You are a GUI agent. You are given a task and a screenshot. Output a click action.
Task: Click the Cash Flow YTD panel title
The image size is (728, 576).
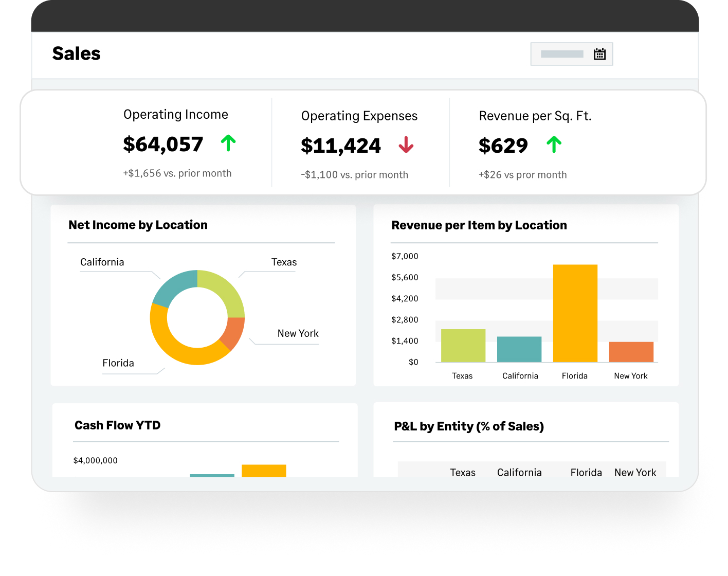[x=117, y=425]
